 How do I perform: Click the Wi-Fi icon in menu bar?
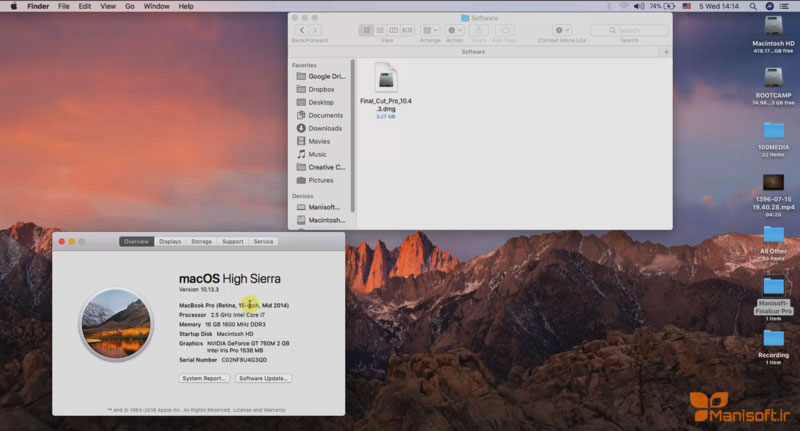(x=623, y=6)
